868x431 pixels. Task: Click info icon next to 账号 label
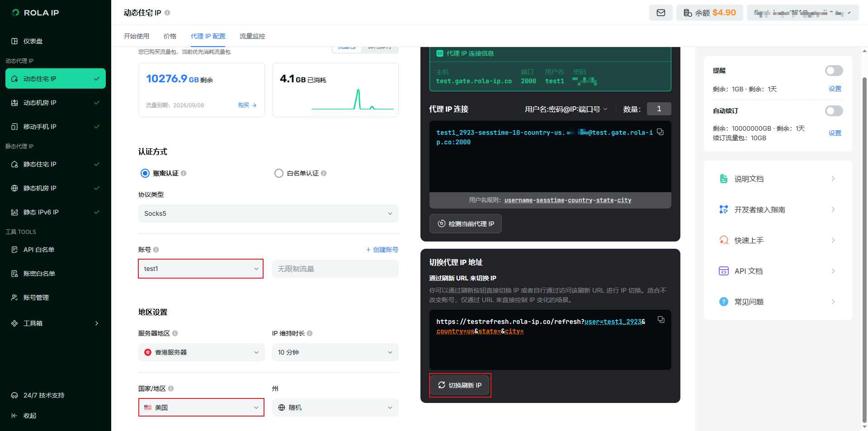pyautogui.click(x=156, y=250)
